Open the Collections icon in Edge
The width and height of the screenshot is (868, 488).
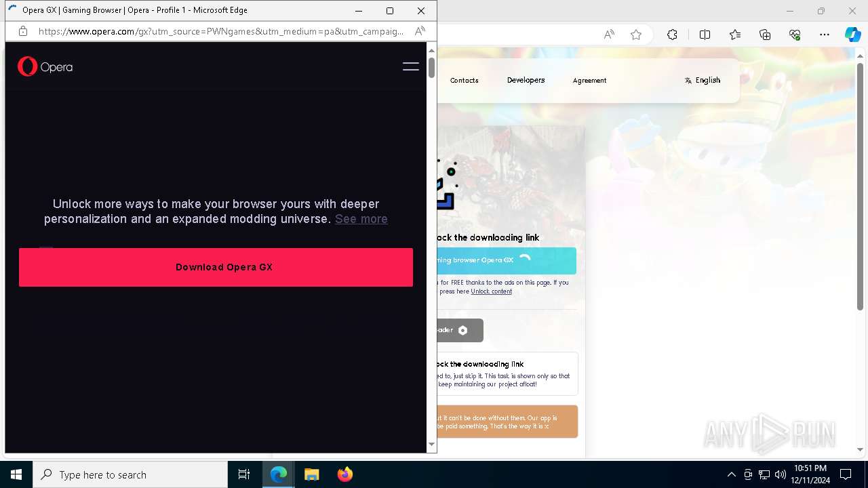point(765,35)
